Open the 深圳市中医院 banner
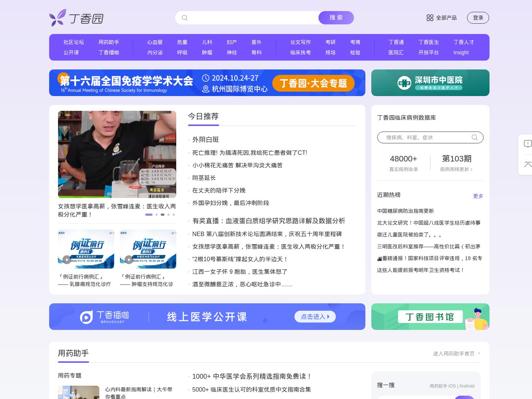This screenshot has height=399, width=532. tap(430, 83)
